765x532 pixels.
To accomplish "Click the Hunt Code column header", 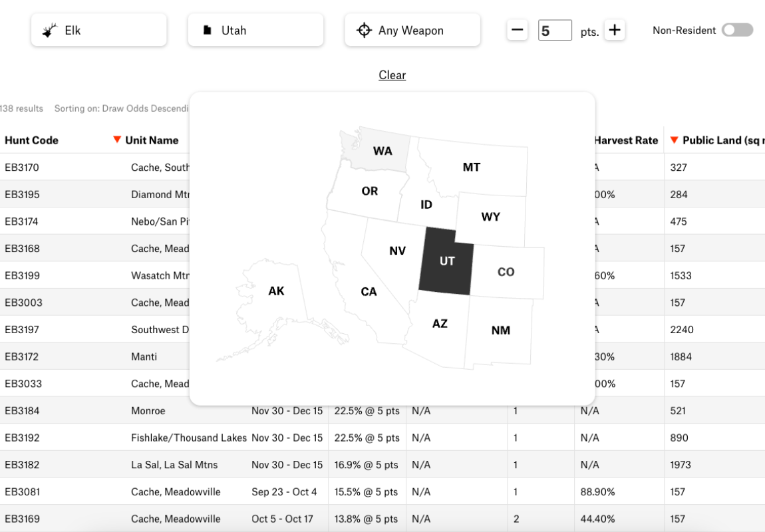I will pyautogui.click(x=31, y=140).
